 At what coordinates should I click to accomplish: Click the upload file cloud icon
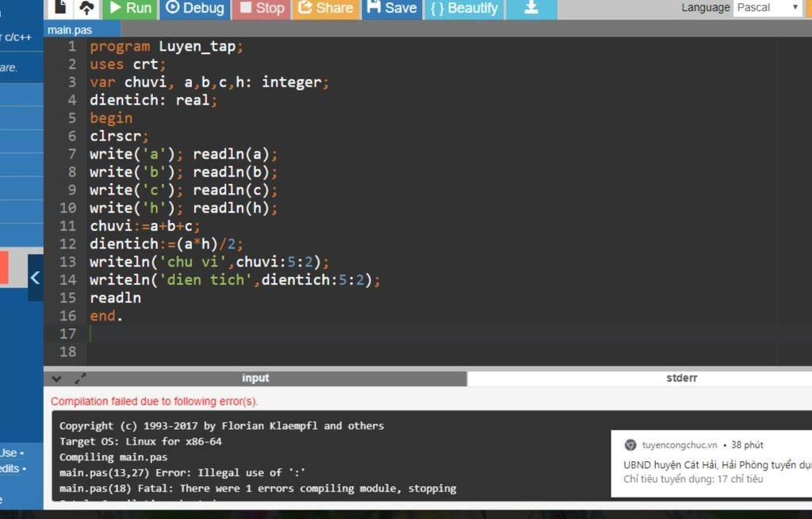[x=86, y=7]
